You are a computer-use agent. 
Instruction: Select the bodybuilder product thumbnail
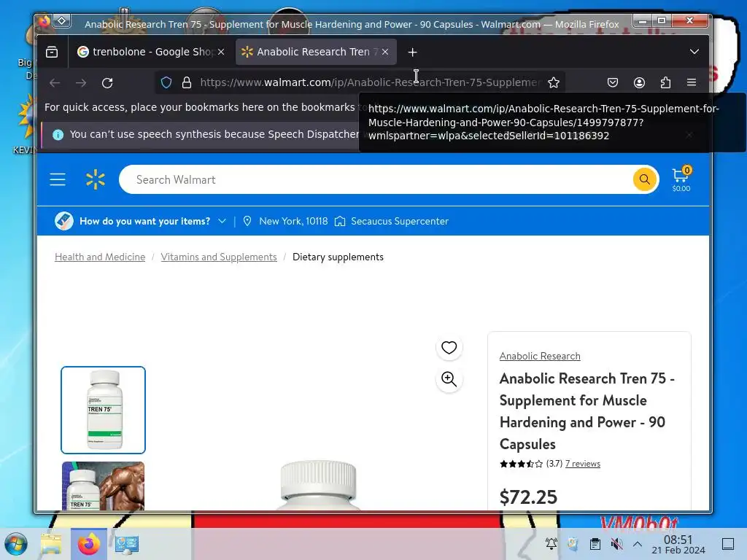point(104,486)
